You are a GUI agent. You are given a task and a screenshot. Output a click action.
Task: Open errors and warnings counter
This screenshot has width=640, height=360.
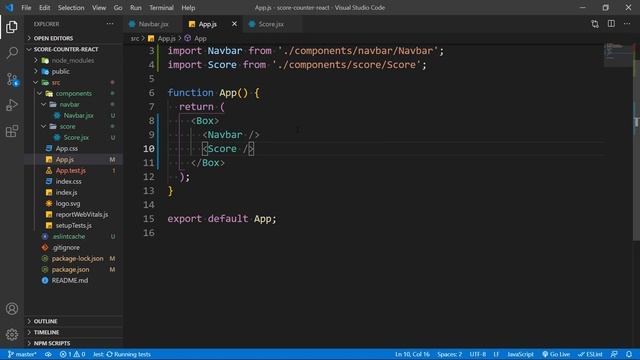(x=72, y=354)
